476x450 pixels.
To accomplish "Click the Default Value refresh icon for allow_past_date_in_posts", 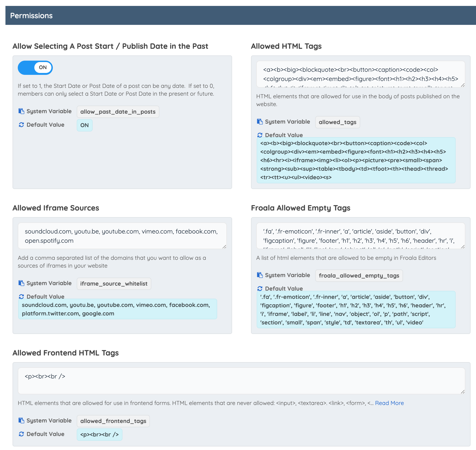I will 21,125.
